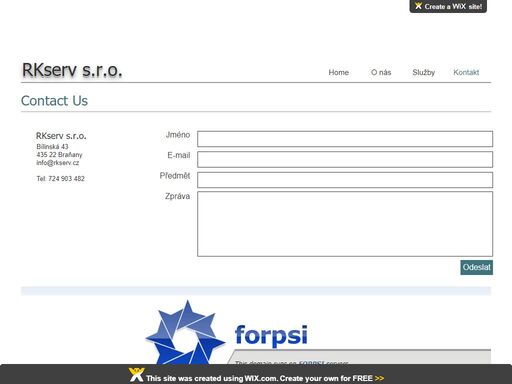Open the Home page
The image size is (512, 384).
[x=339, y=72]
